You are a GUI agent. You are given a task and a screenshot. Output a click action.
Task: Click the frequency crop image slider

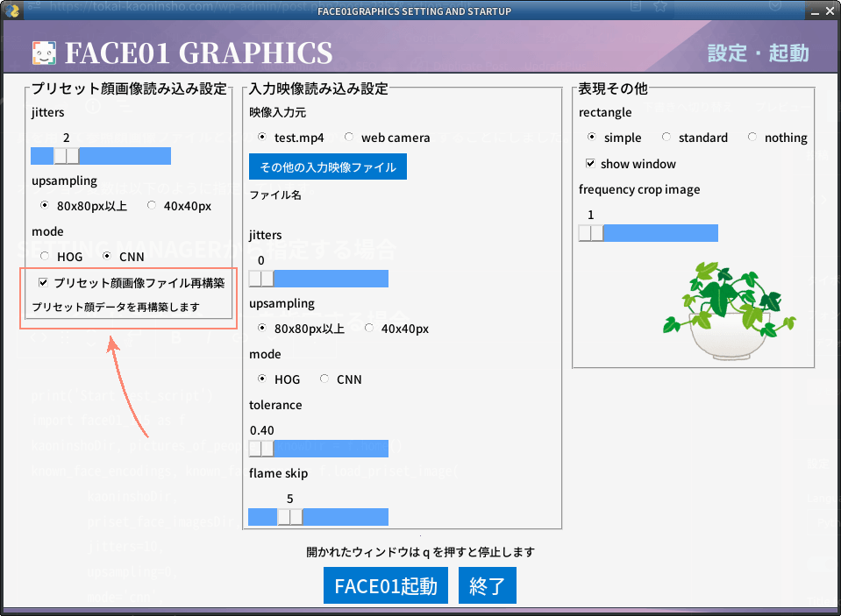tap(648, 233)
